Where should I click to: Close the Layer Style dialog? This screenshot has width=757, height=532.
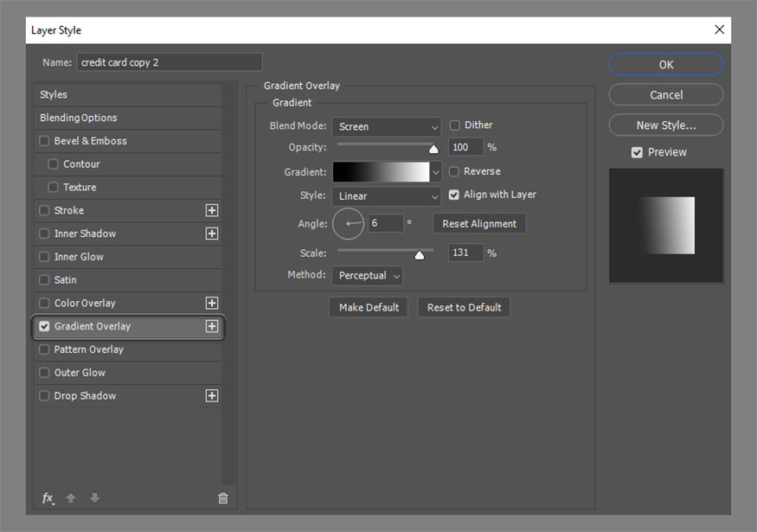coord(719,30)
